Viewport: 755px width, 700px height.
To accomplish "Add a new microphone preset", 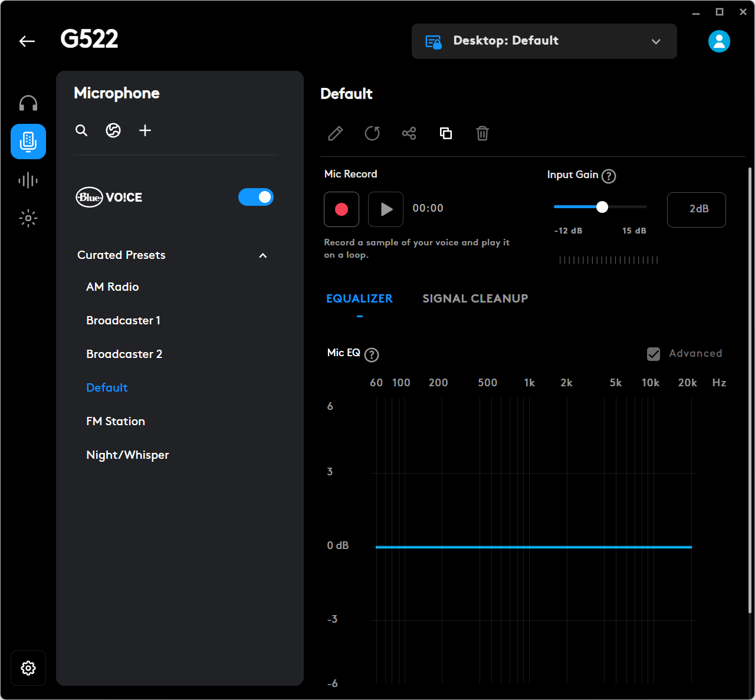I will point(145,130).
